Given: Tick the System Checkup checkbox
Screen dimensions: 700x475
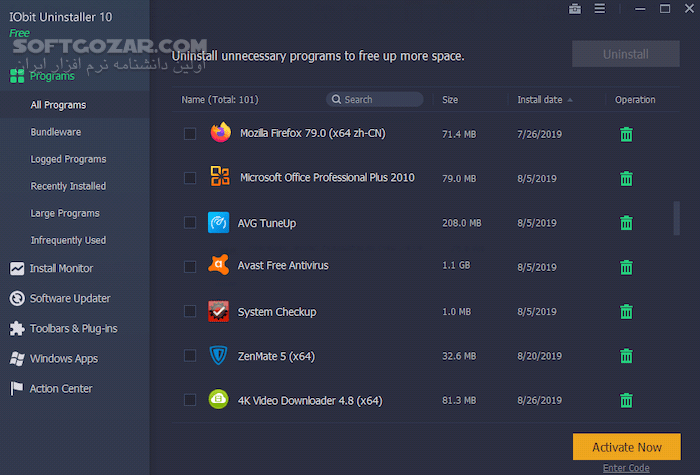Looking at the screenshot, I should point(190,311).
